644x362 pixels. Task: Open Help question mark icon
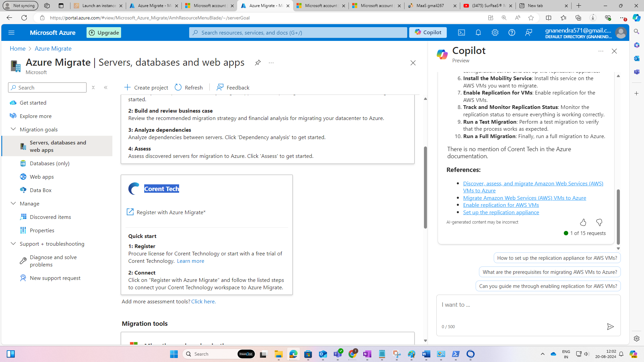point(512,33)
